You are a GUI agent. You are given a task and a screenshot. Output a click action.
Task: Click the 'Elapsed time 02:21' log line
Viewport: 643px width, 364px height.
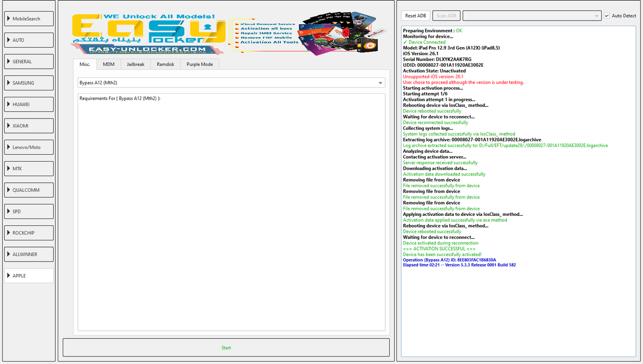click(x=459, y=265)
